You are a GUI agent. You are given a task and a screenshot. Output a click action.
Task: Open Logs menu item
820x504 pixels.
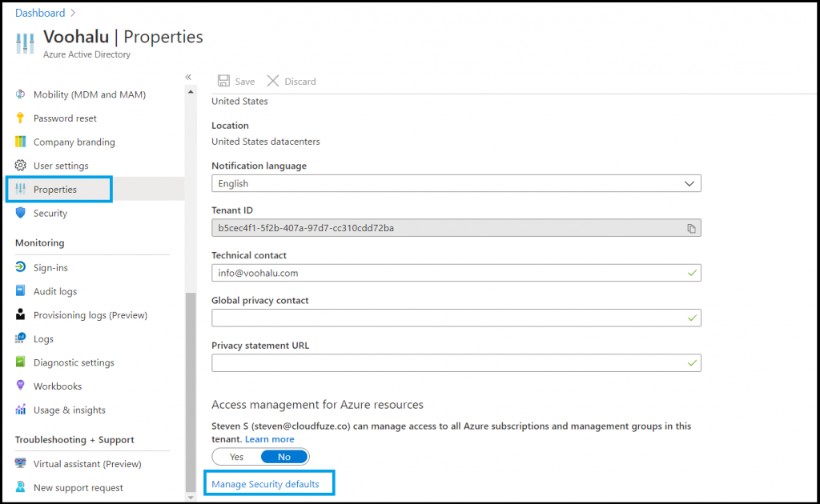43,338
